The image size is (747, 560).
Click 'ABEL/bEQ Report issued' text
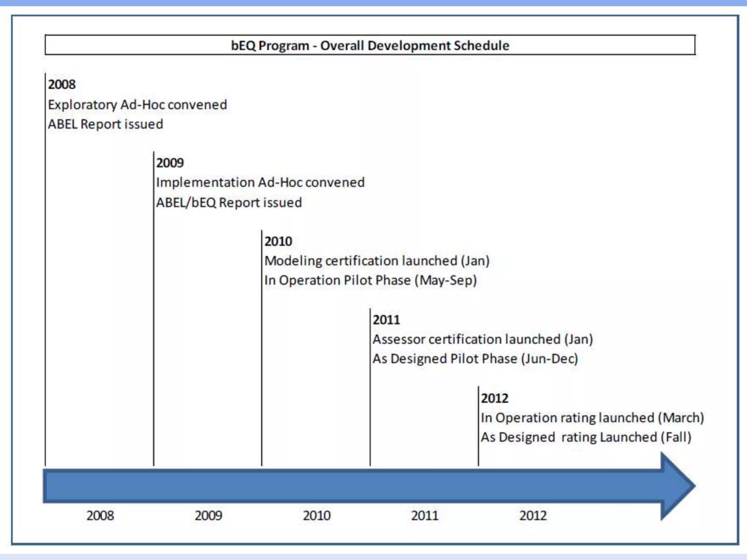pos(229,202)
